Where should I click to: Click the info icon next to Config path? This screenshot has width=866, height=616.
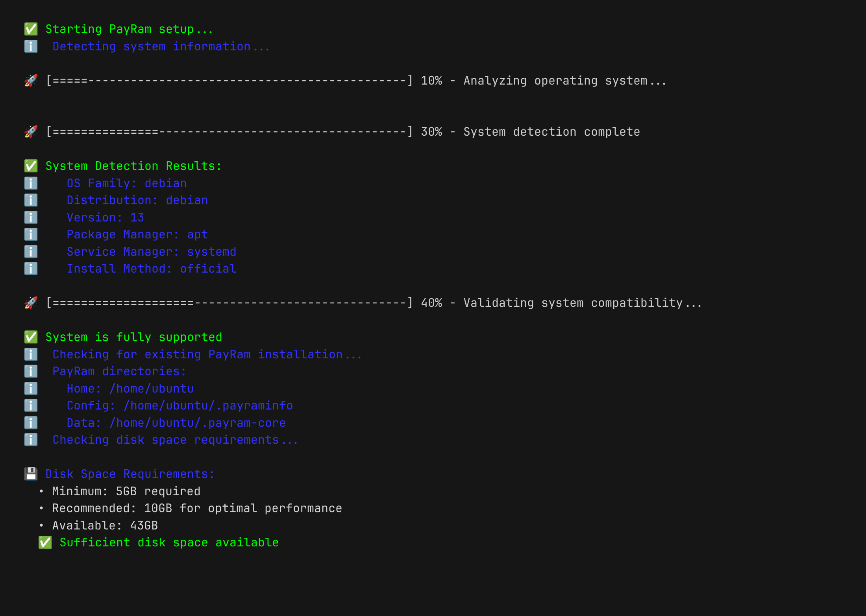tap(31, 406)
